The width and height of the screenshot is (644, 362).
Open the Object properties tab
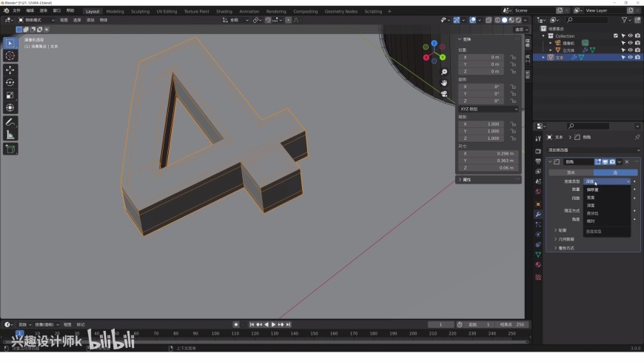click(538, 204)
